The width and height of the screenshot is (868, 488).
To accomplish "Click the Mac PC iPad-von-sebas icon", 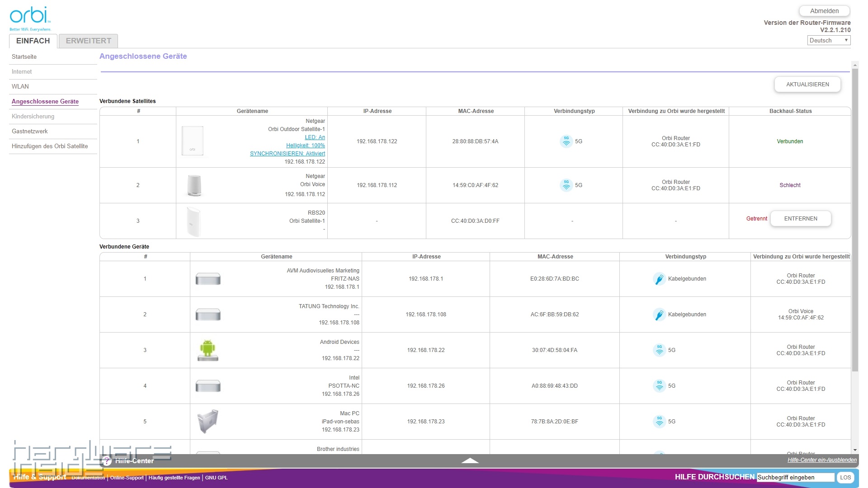I will (208, 421).
